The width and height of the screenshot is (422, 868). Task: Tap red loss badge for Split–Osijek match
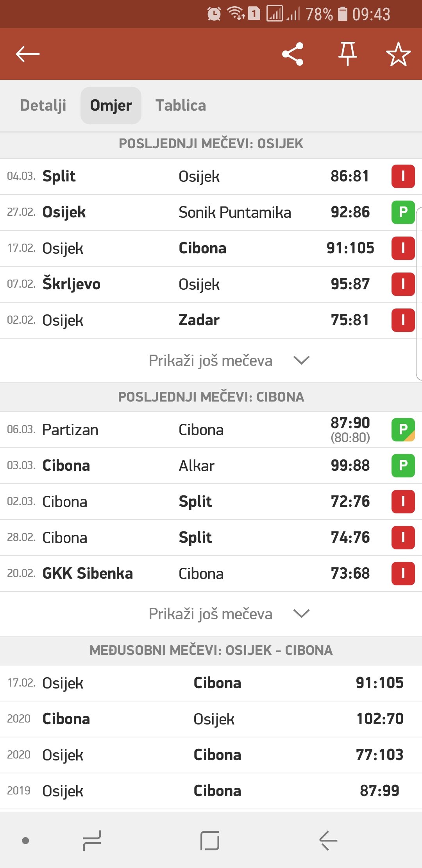(403, 176)
